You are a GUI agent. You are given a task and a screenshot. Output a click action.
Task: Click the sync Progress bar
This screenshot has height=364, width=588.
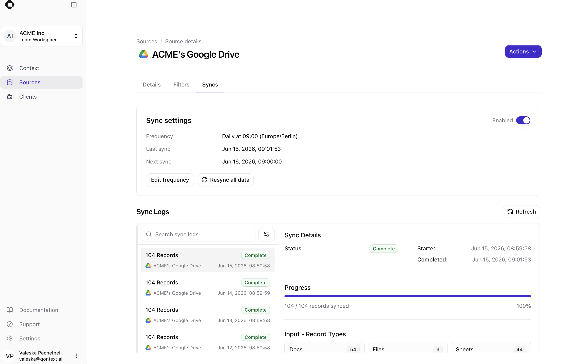(408, 296)
